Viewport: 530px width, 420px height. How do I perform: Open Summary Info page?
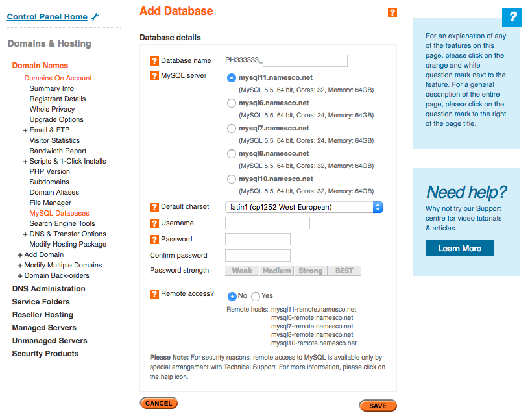pyautogui.click(x=51, y=88)
